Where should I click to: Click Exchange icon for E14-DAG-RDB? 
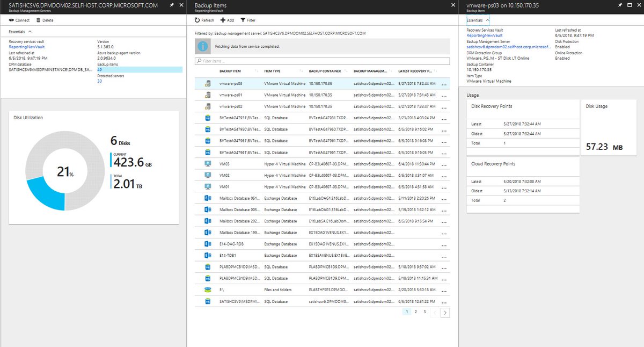point(208,243)
